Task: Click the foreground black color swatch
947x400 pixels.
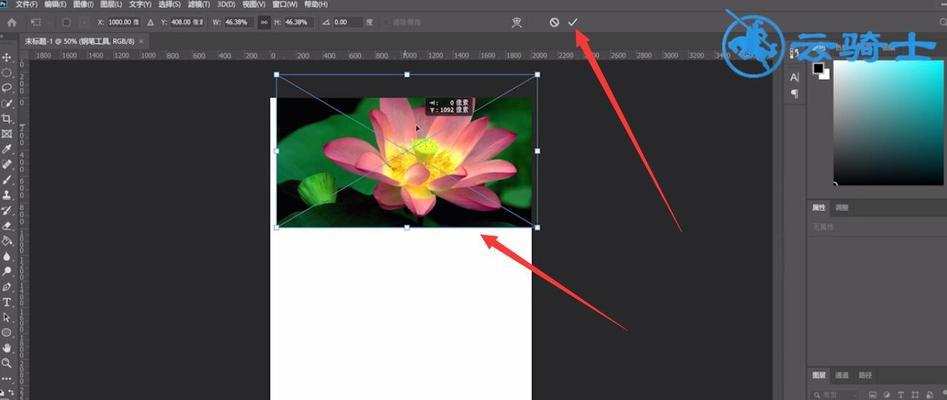Action: 818,68
